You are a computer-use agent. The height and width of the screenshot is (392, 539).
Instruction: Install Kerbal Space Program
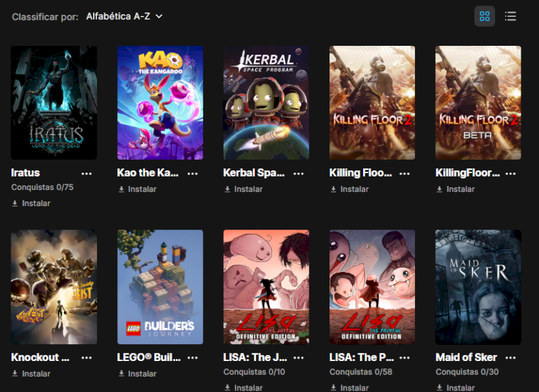pos(243,189)
